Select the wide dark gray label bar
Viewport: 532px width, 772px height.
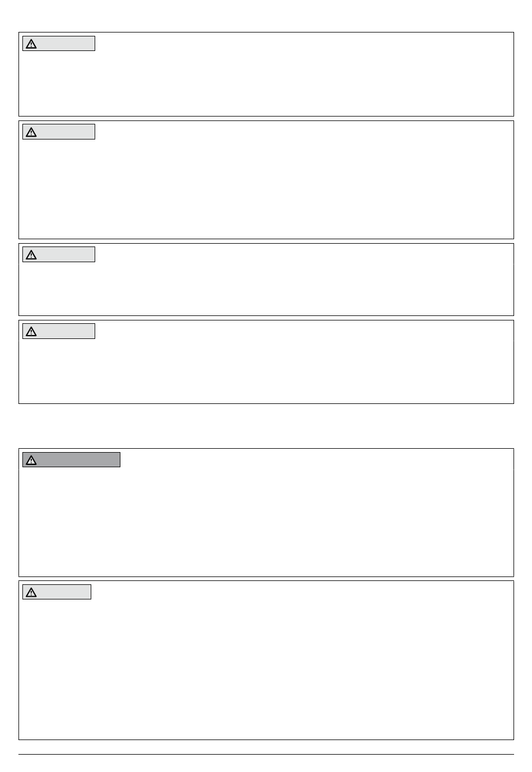(x=71, y=460)
